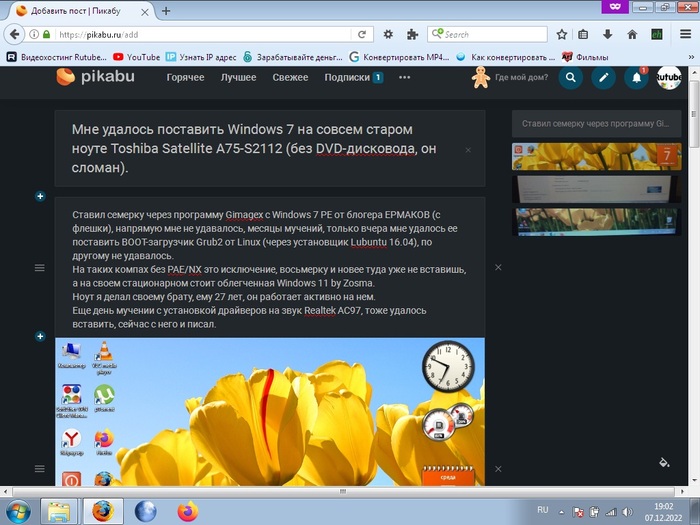The height and width of the screenshot is (525, 700).
Task: Click the paint bucket theme icon
Action: [x=664, y=462]
